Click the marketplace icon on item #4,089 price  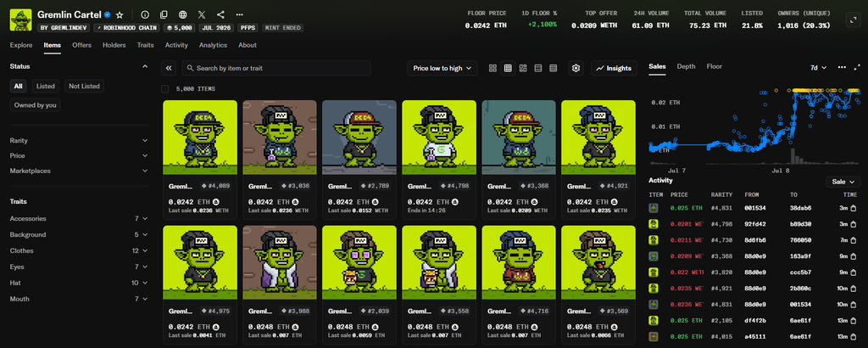[x=214, y=202]
